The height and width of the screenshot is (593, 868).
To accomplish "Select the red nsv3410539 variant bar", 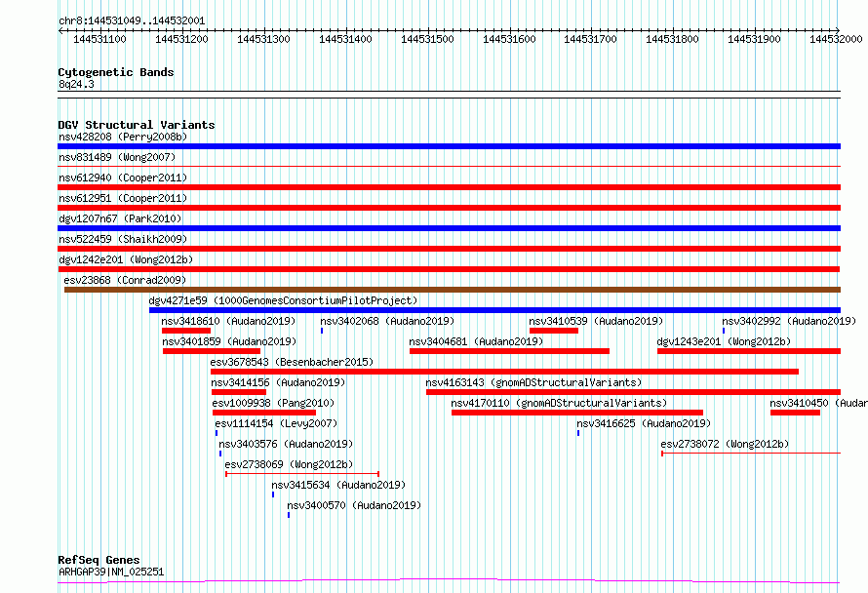I will coord(554,331).
